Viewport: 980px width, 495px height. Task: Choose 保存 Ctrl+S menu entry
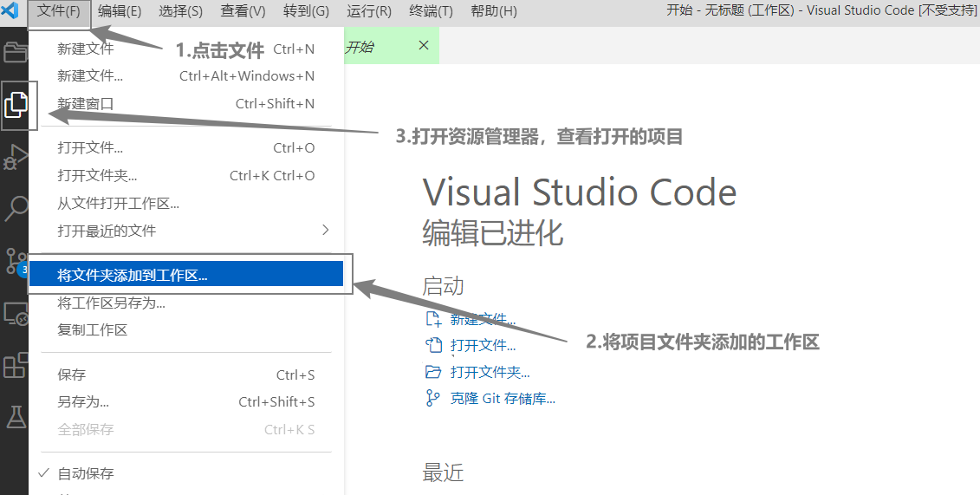(186, 375)
